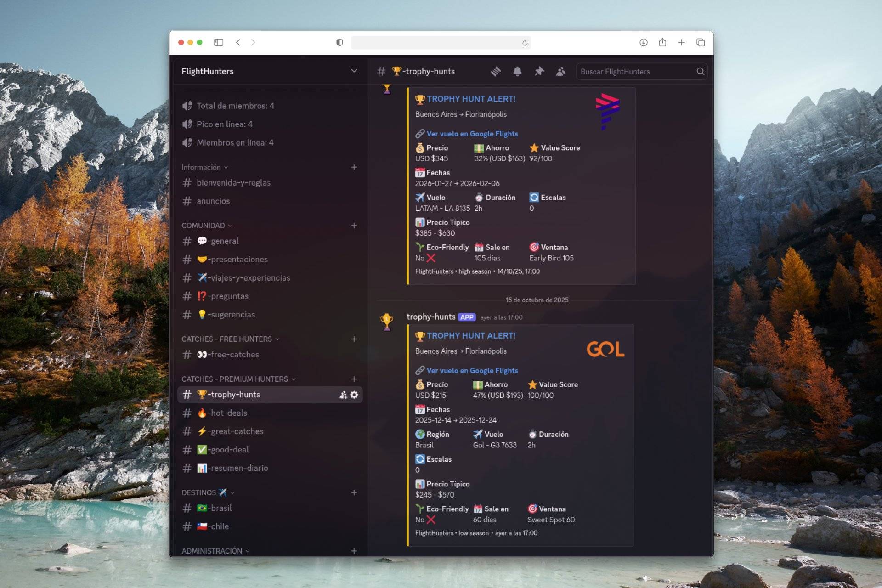Click invite people icon on trophy-hunts channel

(x=343, y=395)
